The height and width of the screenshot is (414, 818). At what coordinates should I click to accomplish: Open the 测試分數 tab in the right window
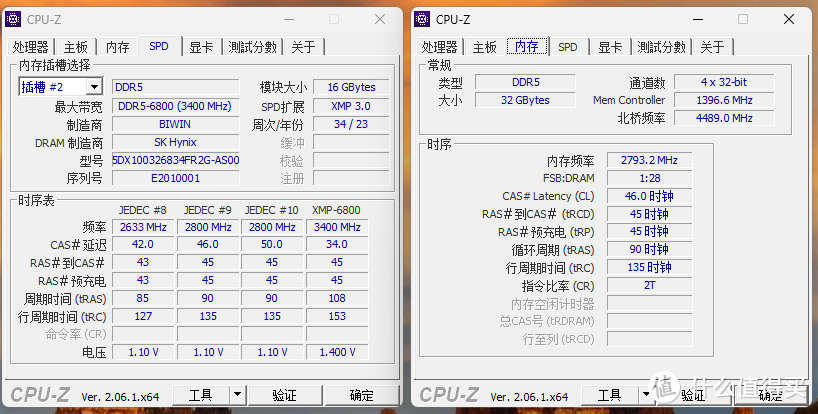pyautogui.click(x=661, y=47)
